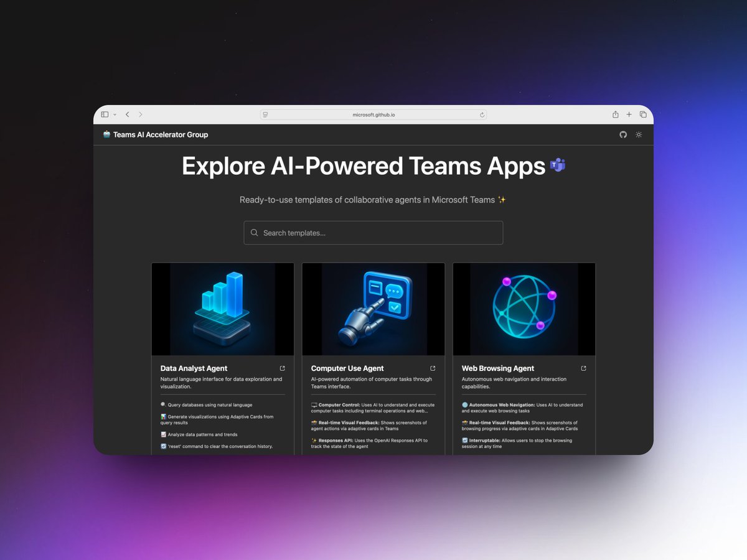Click the 'reset' command feature text
747x560 pixels.
[x=220, y=447]
